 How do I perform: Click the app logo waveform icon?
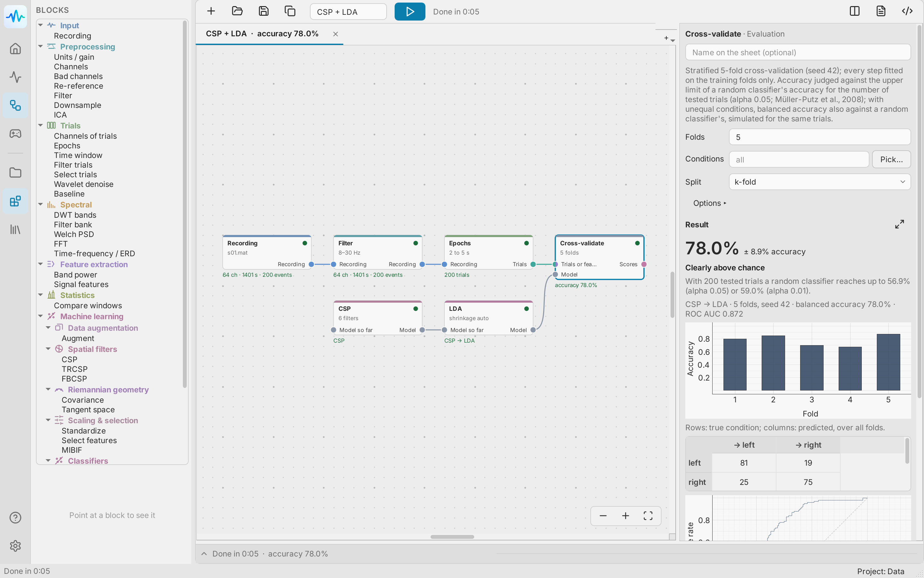click(x=15, y=16)
